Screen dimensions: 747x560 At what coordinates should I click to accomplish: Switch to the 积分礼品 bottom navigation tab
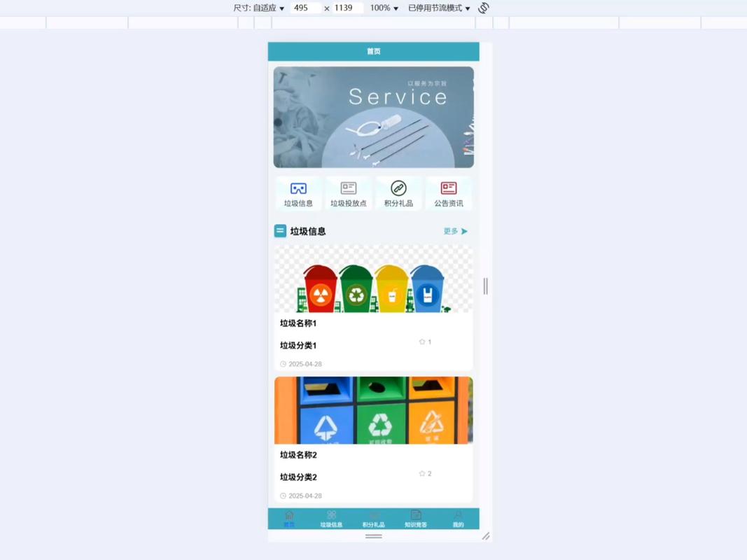pyautogui.click(x=374, y=519)
